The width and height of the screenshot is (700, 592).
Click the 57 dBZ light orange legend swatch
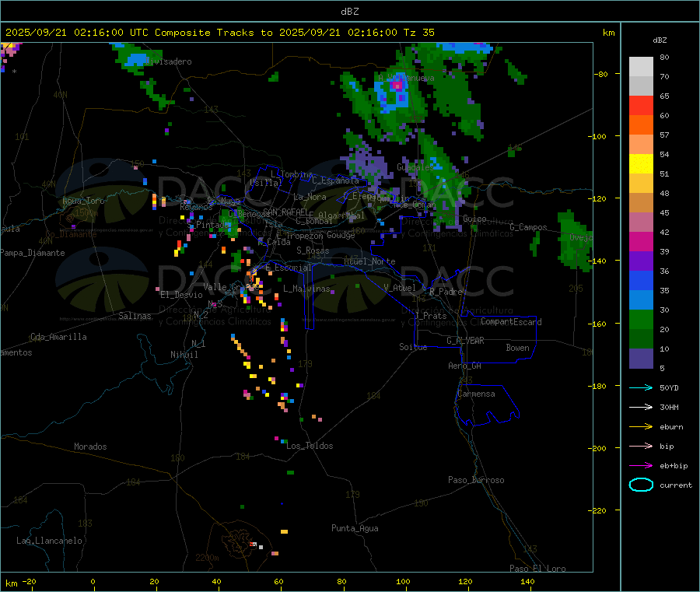641,144
